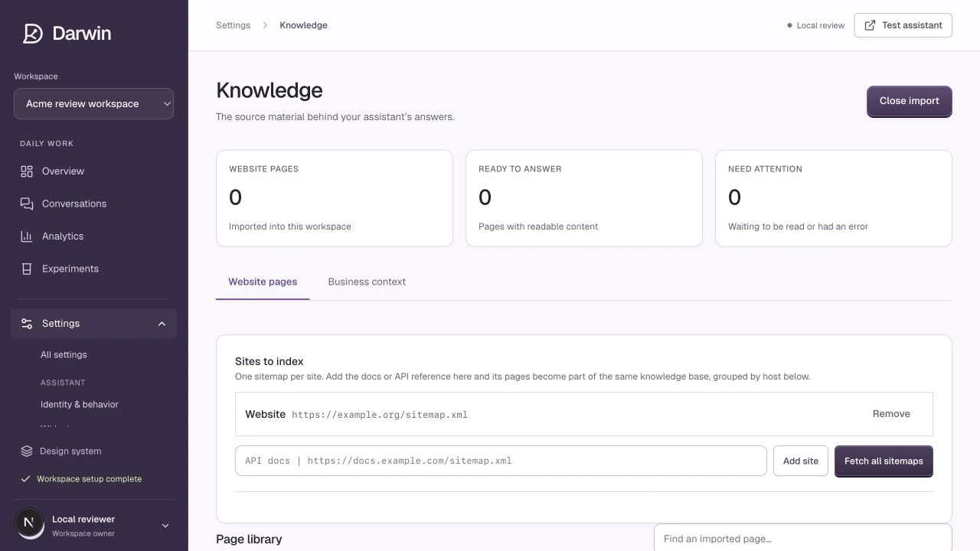Expand the Local reviewer account menu chevron
The image size is (980, 551).
click(x=165, y=526)
